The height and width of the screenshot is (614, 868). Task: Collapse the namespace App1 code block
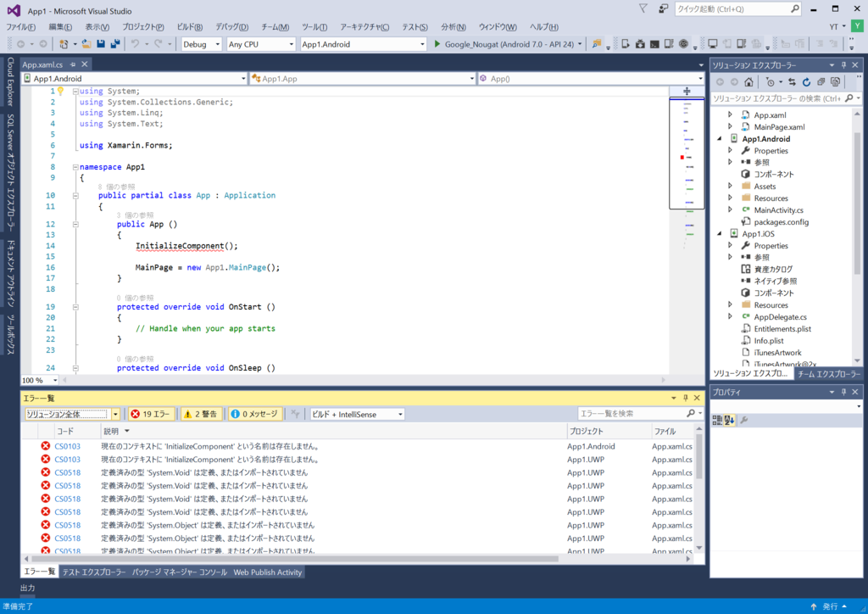coord(75,167)
